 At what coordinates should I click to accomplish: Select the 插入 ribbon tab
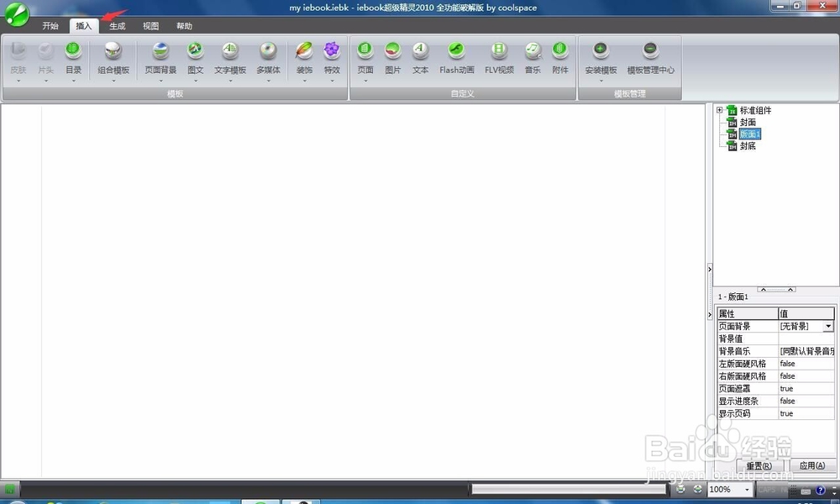click(x=83, y=26)
